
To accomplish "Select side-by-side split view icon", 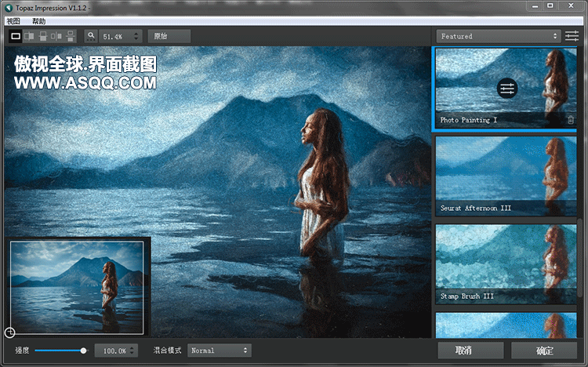I will click(29, 36).
